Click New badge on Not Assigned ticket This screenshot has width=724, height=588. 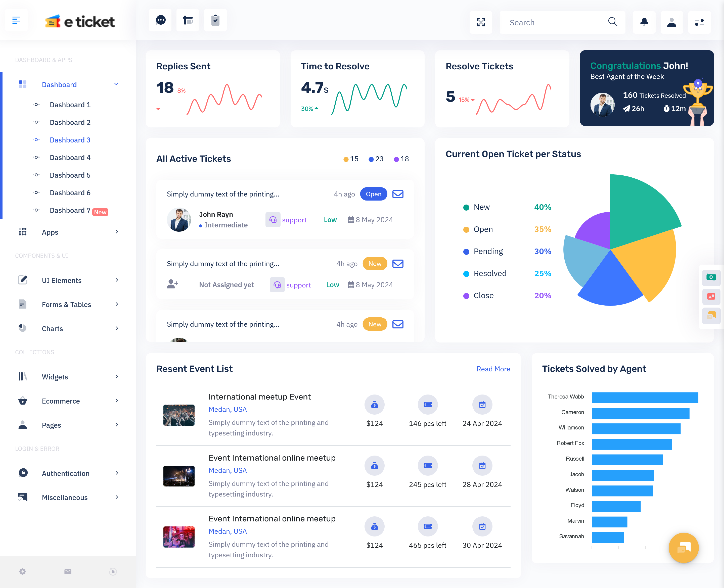click(375, 264)
